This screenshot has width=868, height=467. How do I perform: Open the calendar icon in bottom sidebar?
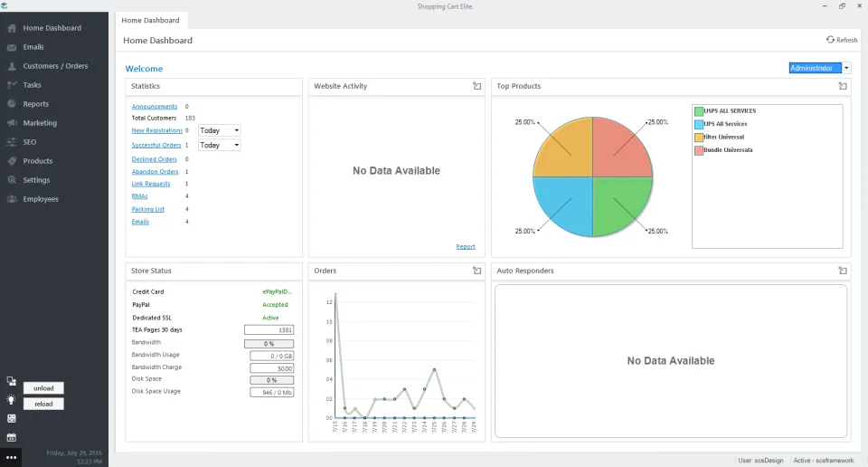pos(11,438)
